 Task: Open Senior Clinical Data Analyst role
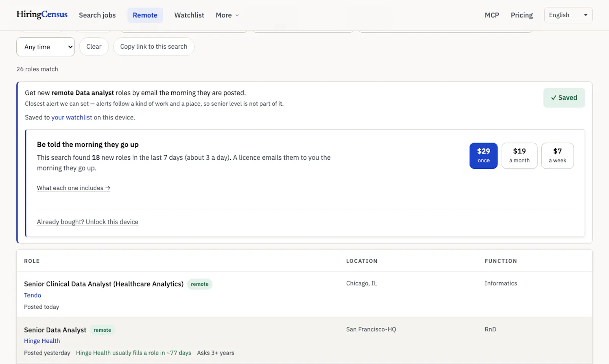[104, 284]
